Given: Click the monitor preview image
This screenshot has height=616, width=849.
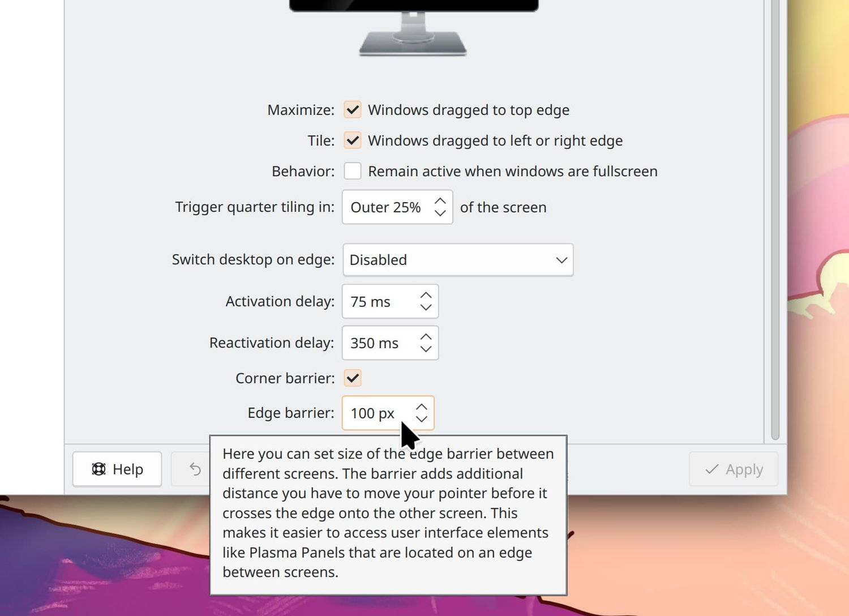Looking at the screenshot, I should pyautogui.click(x=414, y=28).
